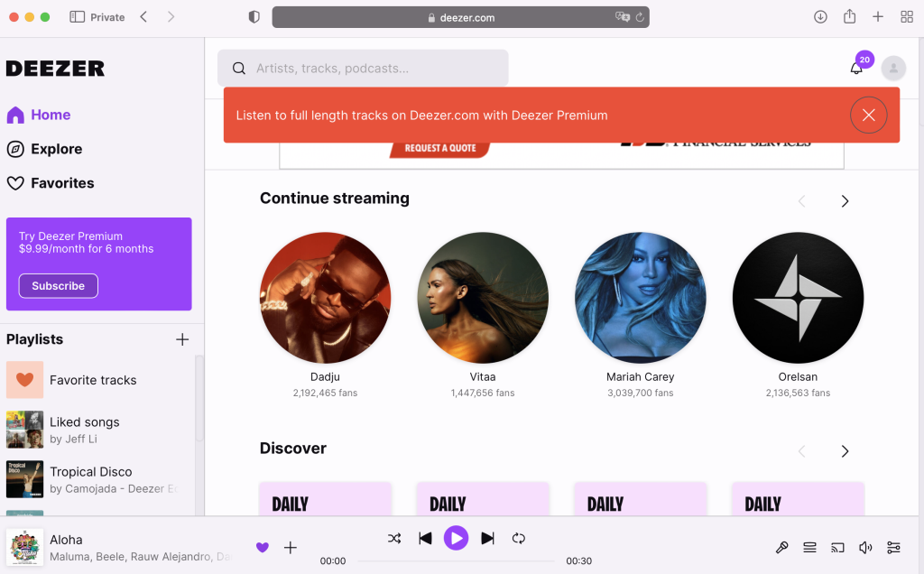The height and width of the screenshot is (574, 924).
Task: Show next Discover items
Action: click(845, 451)
